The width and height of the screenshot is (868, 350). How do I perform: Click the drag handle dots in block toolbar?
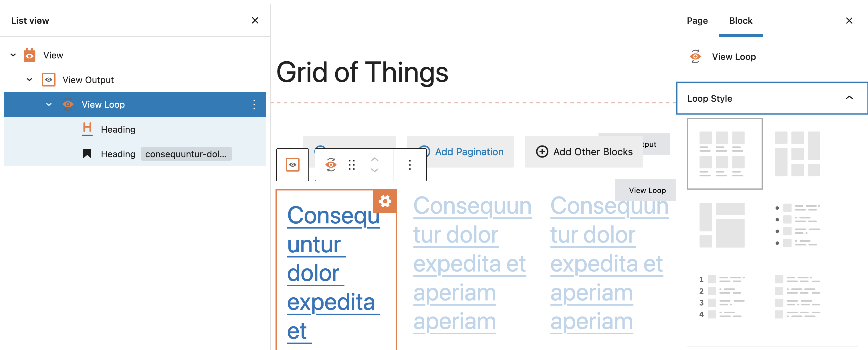coord(352,165)
